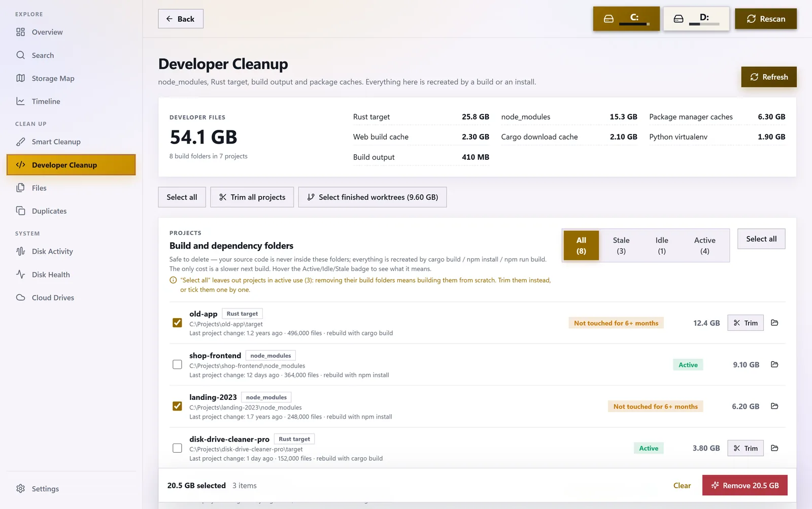The image size is (812, 509).
Task: Click the info icon next to the Select all note
Action: (173, 280)
